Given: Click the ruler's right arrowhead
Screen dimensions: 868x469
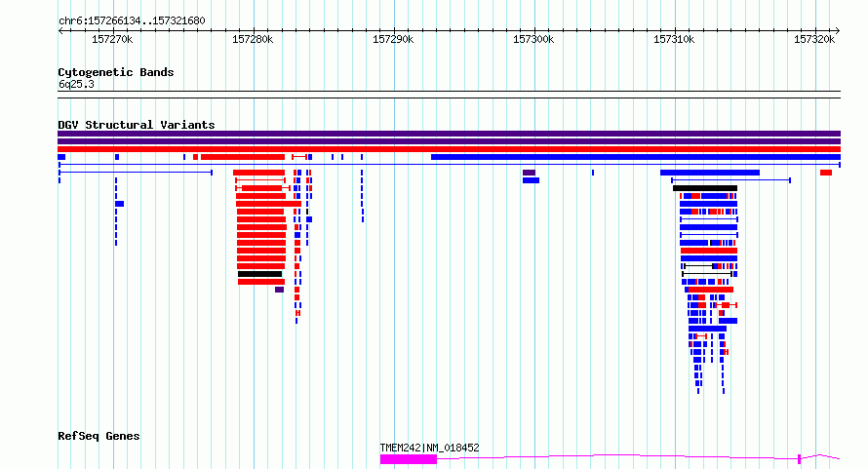Looking at the screenshot, I should coord(838,31).
